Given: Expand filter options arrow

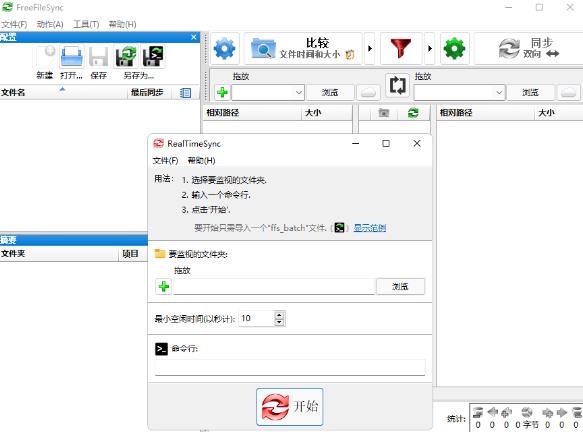Looking at the screenshot, I should pos(430,48).
